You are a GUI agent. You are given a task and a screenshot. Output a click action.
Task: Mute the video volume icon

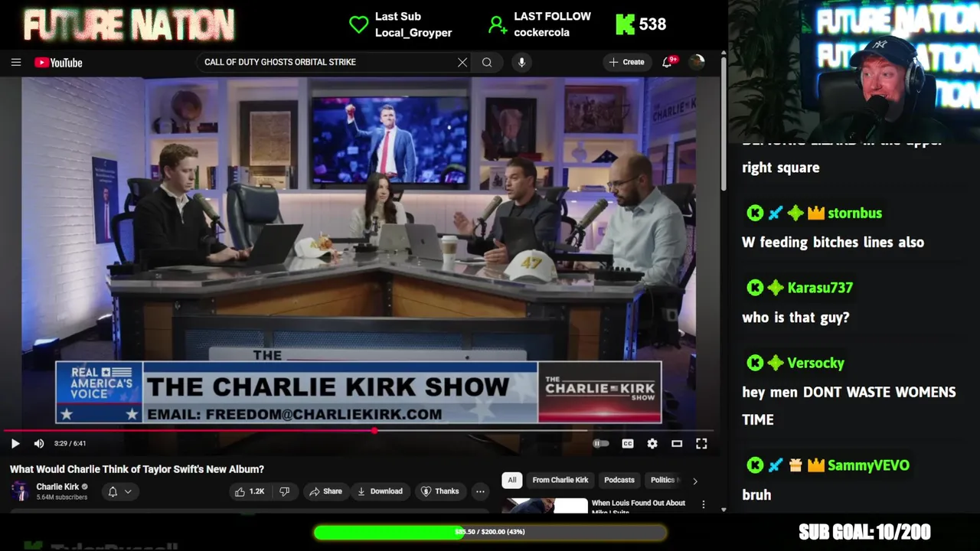[x=39, y=444]
